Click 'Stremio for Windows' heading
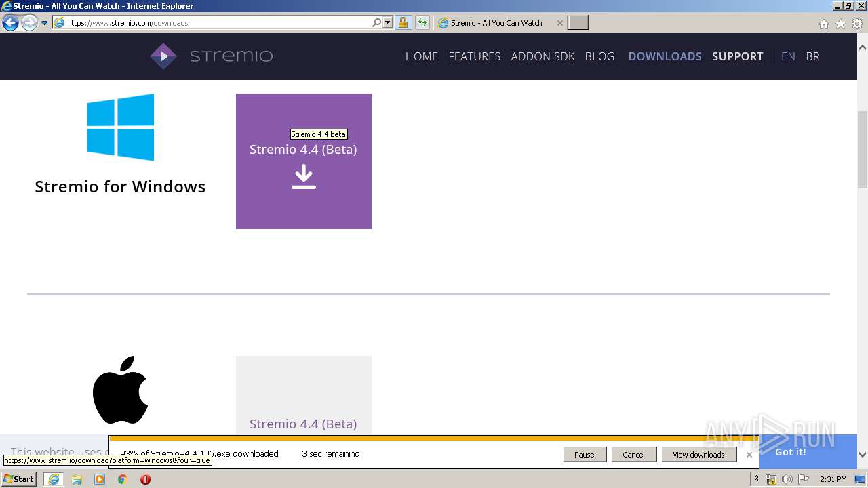The width and height of the screenshot is (868, 488). point(120,186)
